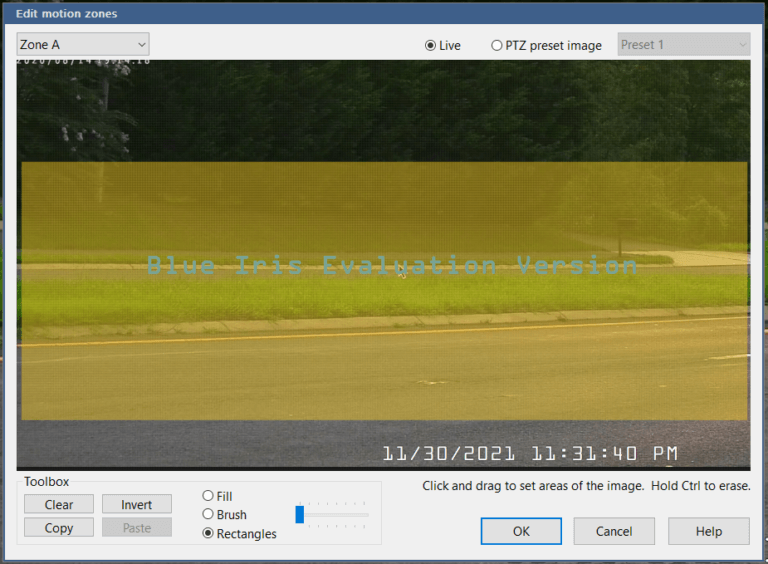Click the grayed Paste button
768x564 pixels.
coord(137,528)
